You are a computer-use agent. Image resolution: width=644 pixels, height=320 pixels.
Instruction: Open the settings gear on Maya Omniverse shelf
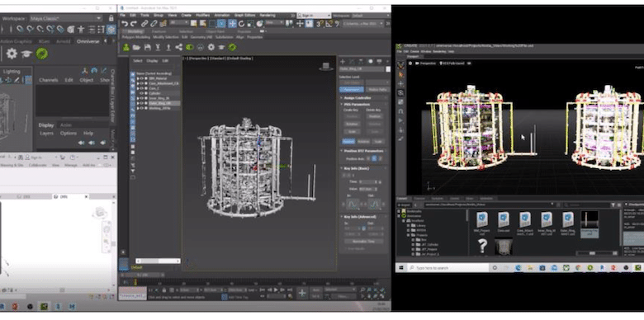pos(12,54)
